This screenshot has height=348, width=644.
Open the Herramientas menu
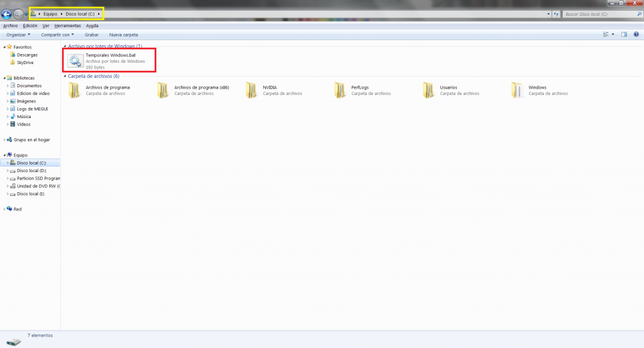[x=67, y=26]
